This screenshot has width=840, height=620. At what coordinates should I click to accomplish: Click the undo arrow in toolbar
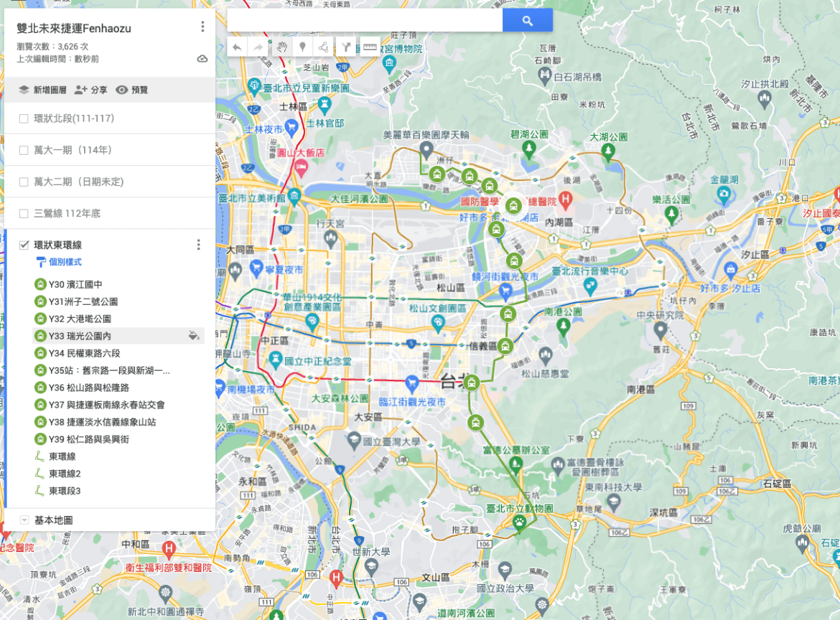(237, 47)
